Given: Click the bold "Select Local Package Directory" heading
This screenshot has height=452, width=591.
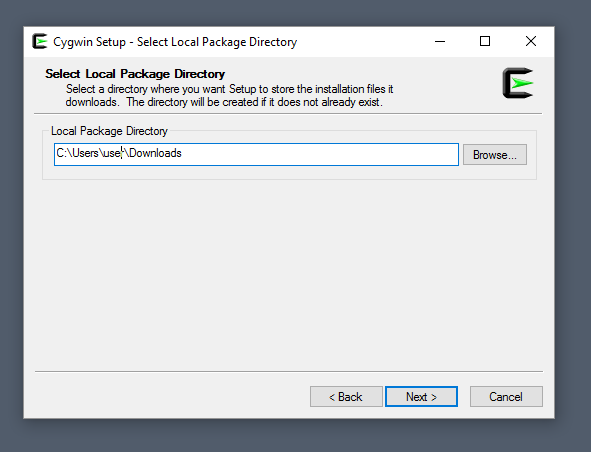Looking at the screenshot, I should point(135,74).
